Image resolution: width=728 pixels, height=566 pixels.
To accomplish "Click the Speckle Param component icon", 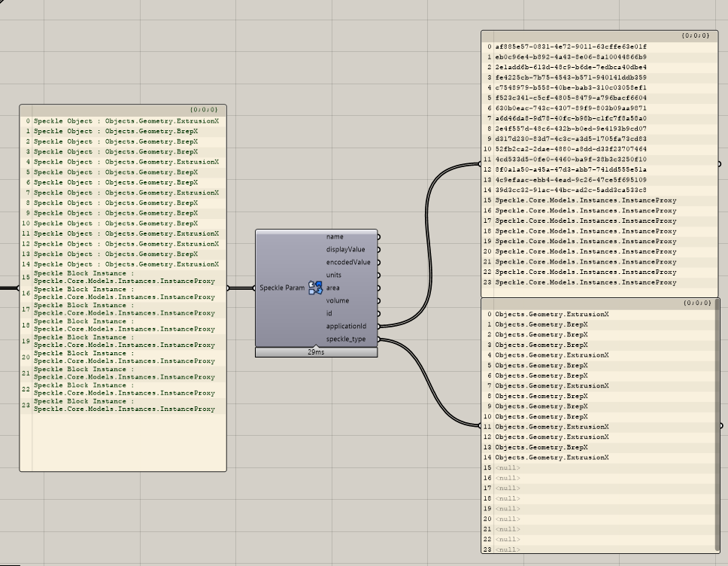I will pyautogui.click(x=316, y=288).
